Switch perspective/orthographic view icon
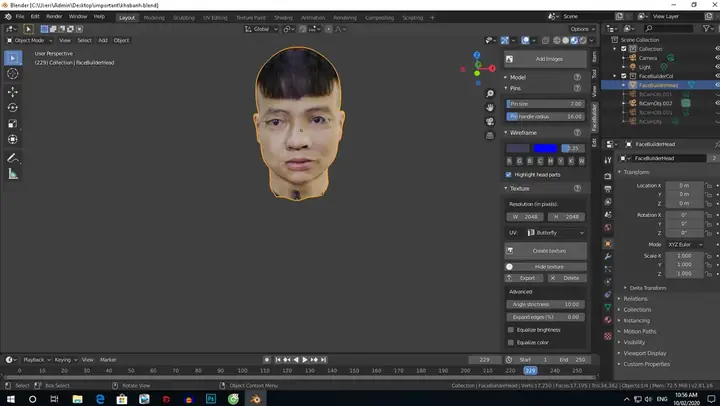720x406 pixels. 490,135
